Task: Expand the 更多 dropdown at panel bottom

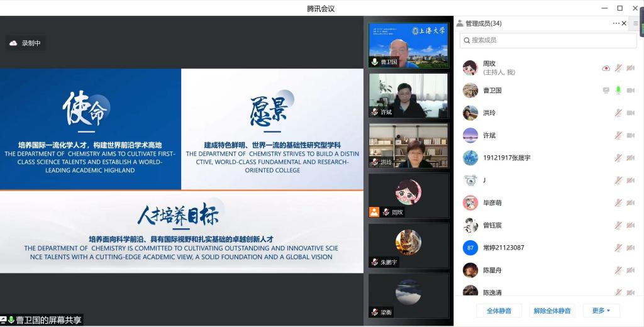Action: pos(605,311)
